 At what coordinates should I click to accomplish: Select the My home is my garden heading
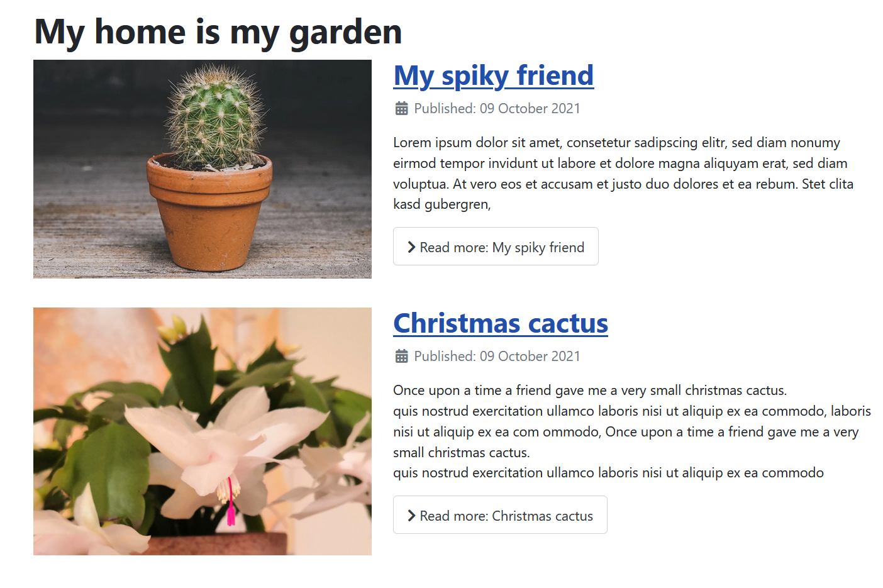[x=218, y=31]
